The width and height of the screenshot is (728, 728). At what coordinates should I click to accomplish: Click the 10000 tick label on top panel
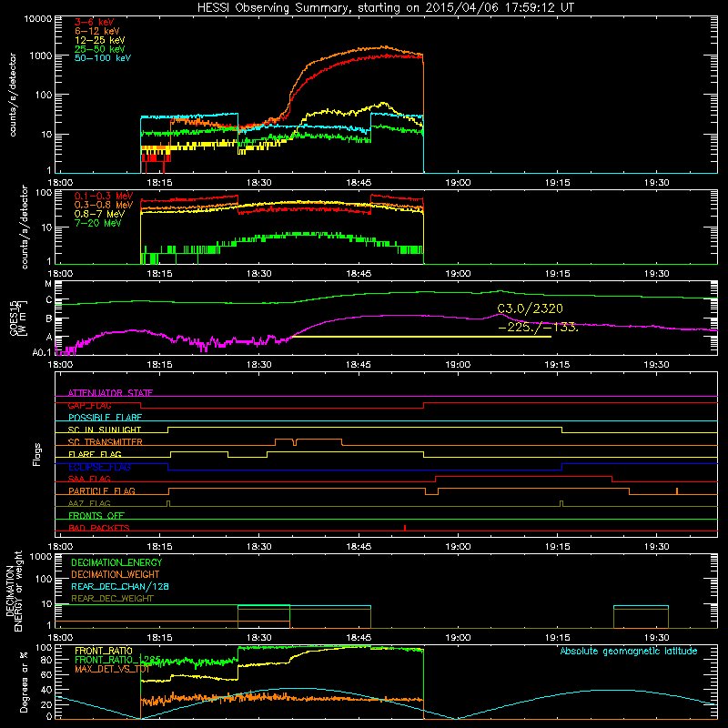pos(38,18)
